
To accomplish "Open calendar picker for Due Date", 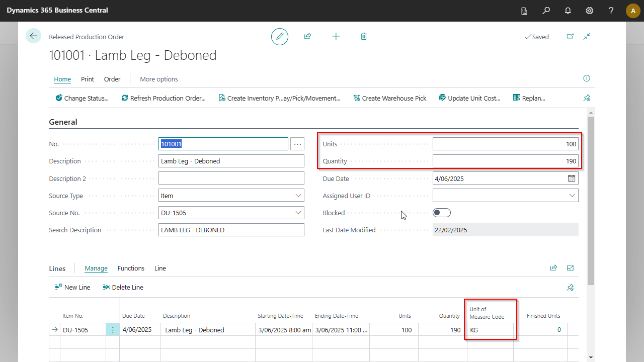I will coord(572,178).
